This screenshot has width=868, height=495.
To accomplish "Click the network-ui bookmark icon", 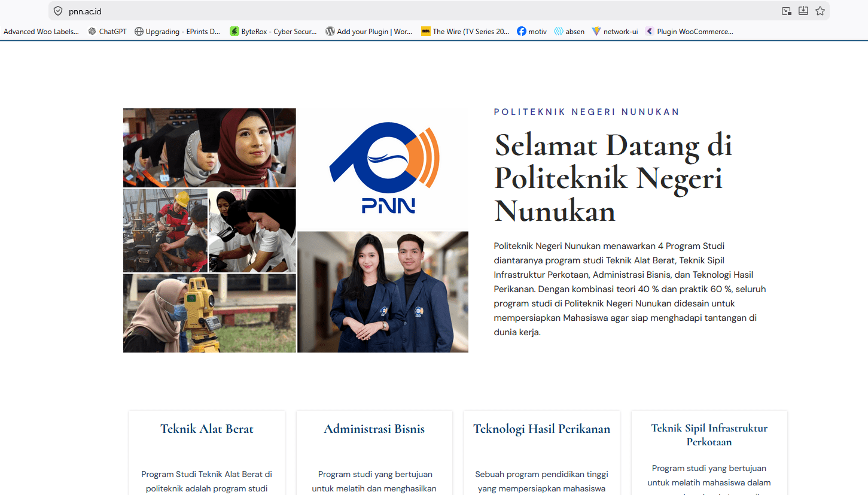I will coord(596,31).
